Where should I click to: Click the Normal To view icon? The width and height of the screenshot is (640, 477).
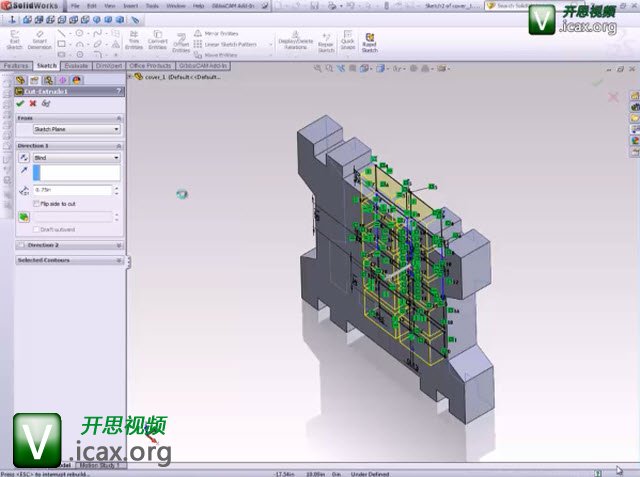12,20
